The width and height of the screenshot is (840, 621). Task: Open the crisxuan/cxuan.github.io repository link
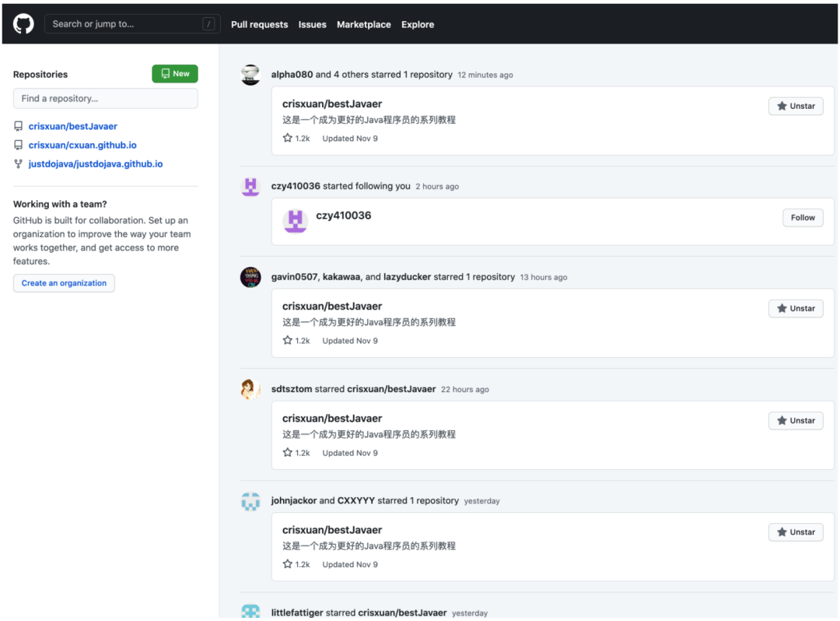point(82,146)
